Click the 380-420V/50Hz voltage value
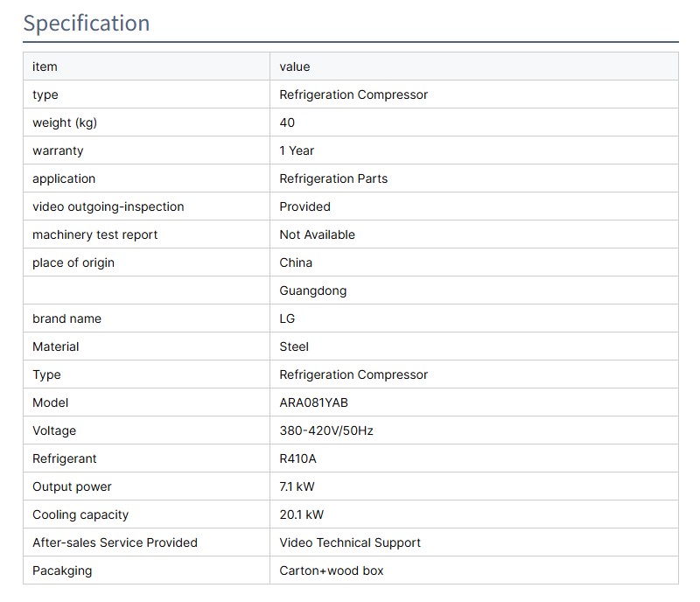This screenshot has height=602, width=700. coord(326,430)
